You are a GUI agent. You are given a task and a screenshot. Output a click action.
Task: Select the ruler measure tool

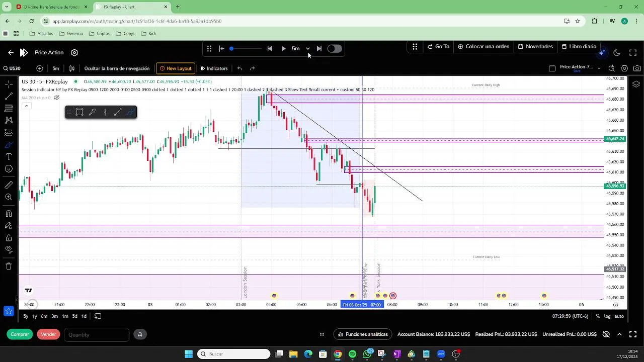(x=9, y=185)
